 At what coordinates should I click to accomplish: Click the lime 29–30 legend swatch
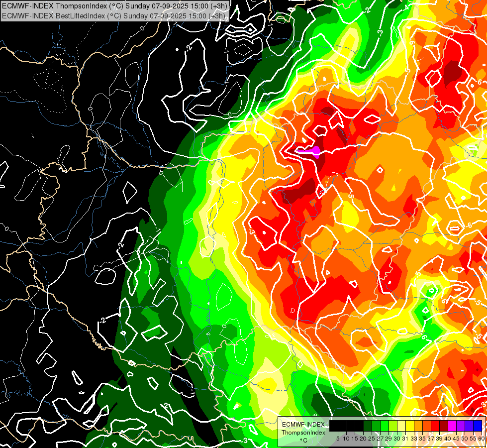click(393, 426)
